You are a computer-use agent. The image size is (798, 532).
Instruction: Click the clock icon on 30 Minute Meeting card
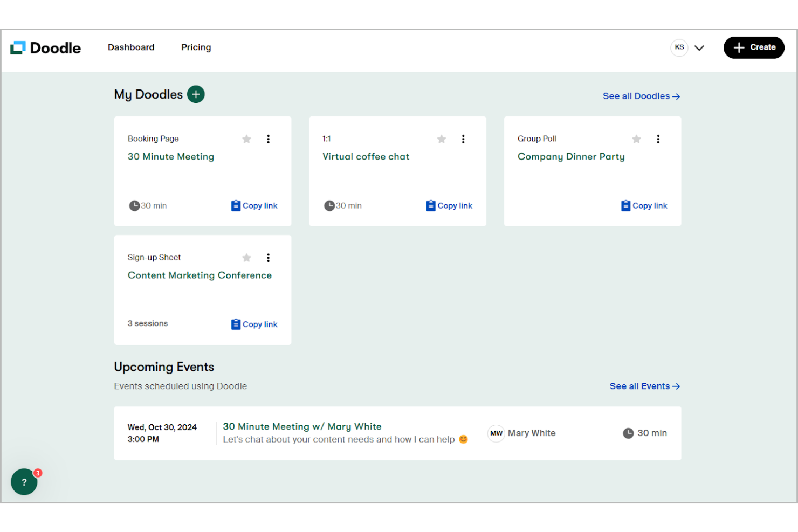pyautogui.click(x=134, y=206)
